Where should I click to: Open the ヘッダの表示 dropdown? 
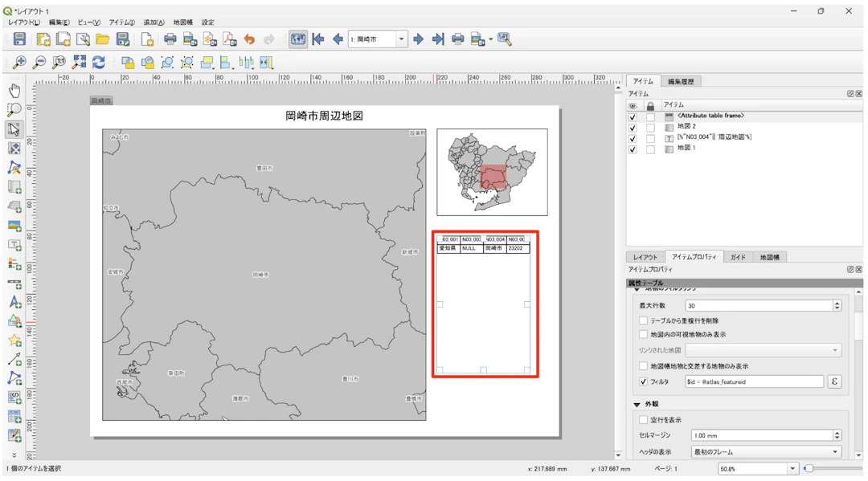765,452
